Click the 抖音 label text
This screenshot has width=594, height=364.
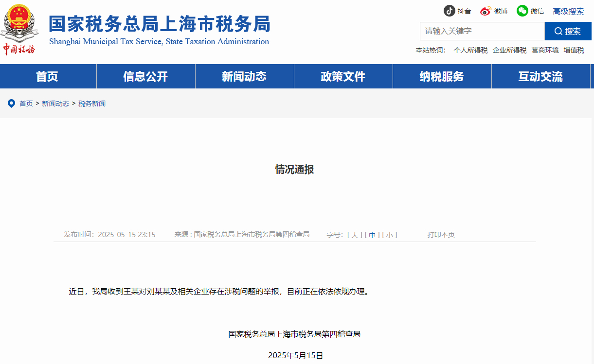464,11
